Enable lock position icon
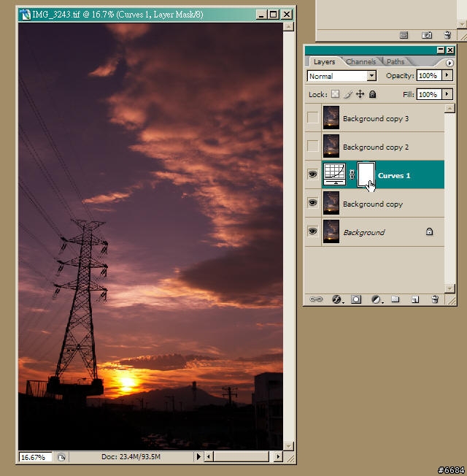The width and height of the screenshot is (467, 476). [x=360, y=94]
